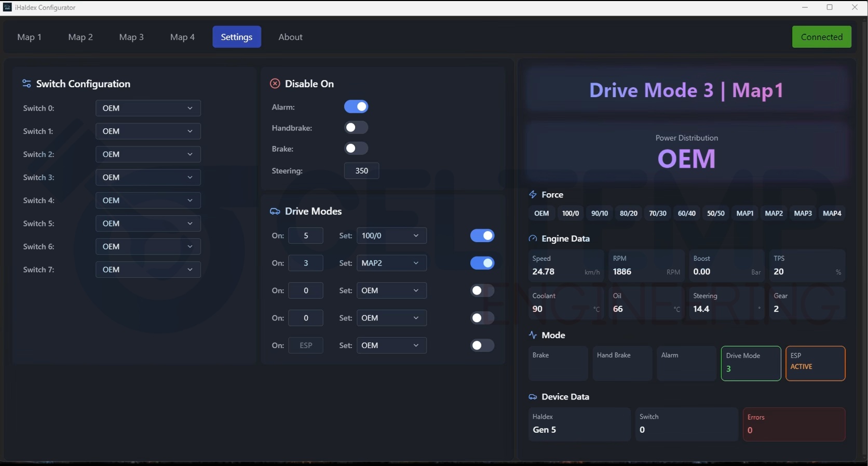This screenshot has height=466, width=868.
Task: Click the Errors device data card
Action: pyautogui.click(x=794, y=424)
